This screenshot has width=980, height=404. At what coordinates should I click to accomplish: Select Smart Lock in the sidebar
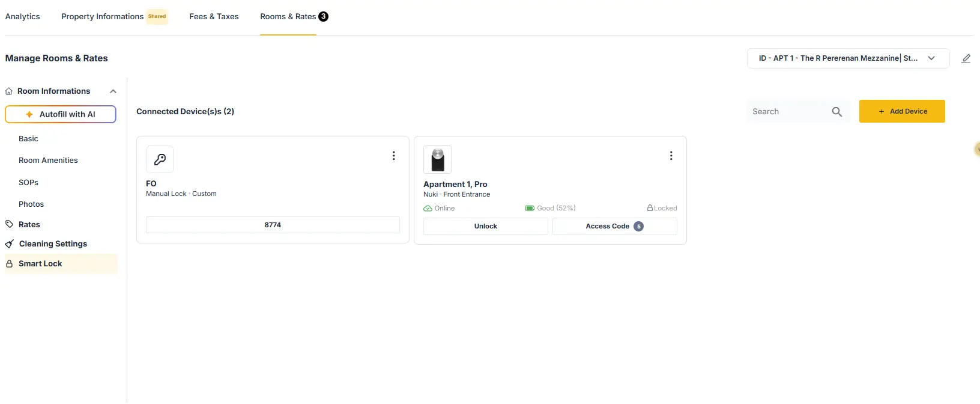click(x=61, y=264)
